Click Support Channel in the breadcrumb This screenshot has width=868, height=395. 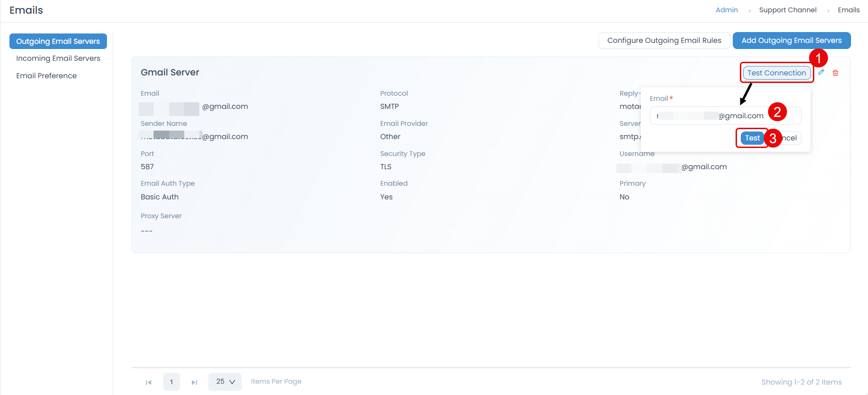(787, 10)
